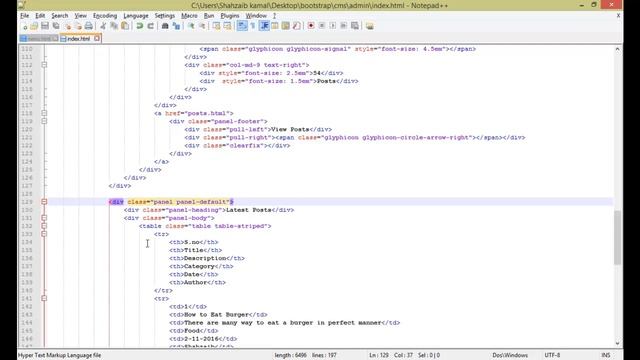Switch to the index.html tab

coord(78,39)
